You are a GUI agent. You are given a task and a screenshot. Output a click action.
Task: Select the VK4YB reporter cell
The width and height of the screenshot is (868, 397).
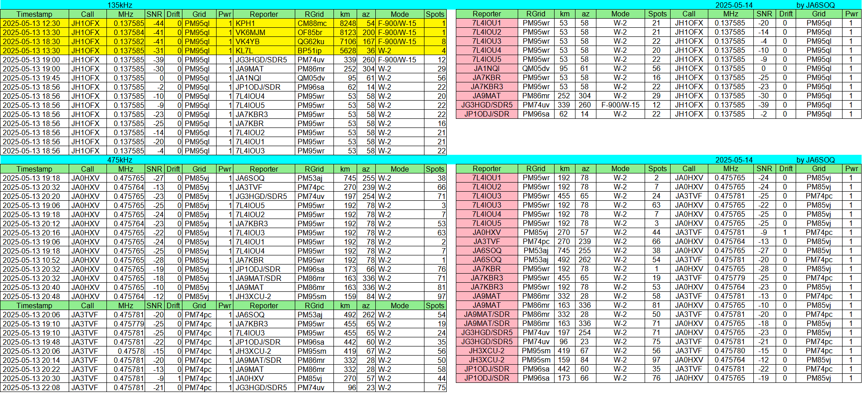[264, 41]
